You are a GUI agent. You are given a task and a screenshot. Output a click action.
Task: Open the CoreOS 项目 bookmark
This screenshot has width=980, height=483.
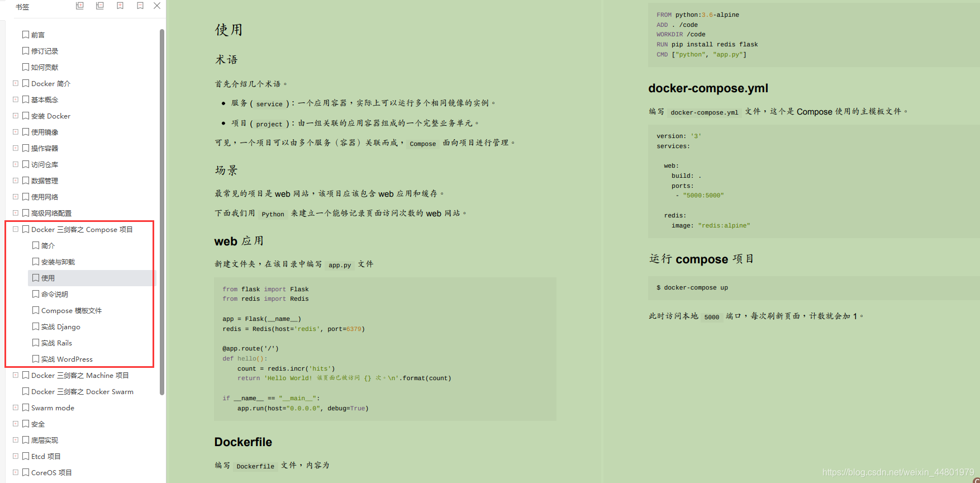click(x=51, y=472)
